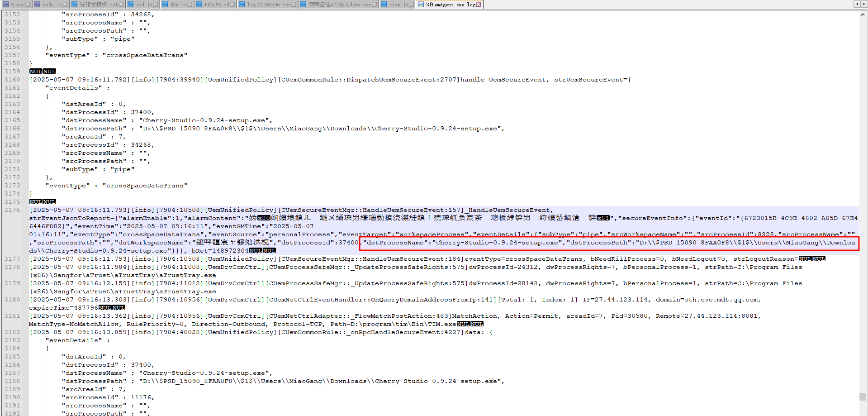The width and height of the screenshot is (868, 416).
Task: Switch to the xian.js tab
Action: (398, 5)
